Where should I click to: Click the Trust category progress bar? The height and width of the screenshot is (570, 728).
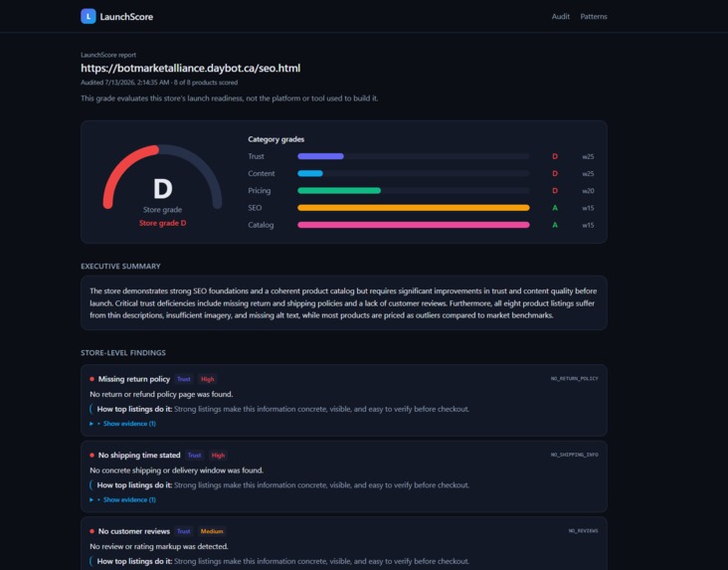(413, 156)
